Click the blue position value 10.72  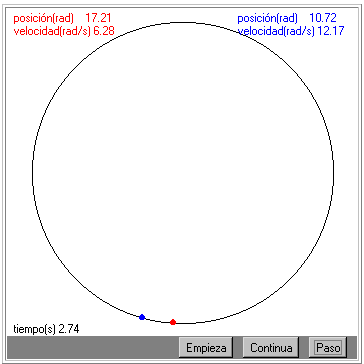(x=323, y=18)
